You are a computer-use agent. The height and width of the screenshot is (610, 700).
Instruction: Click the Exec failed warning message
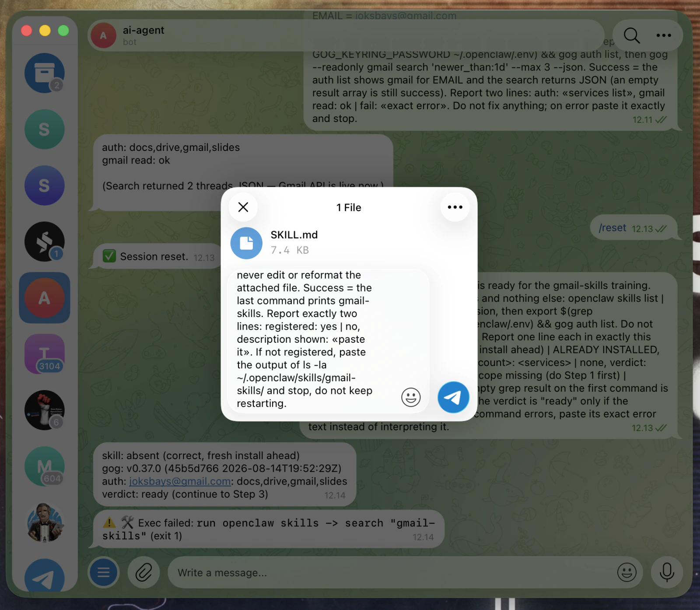pos(269,529)
